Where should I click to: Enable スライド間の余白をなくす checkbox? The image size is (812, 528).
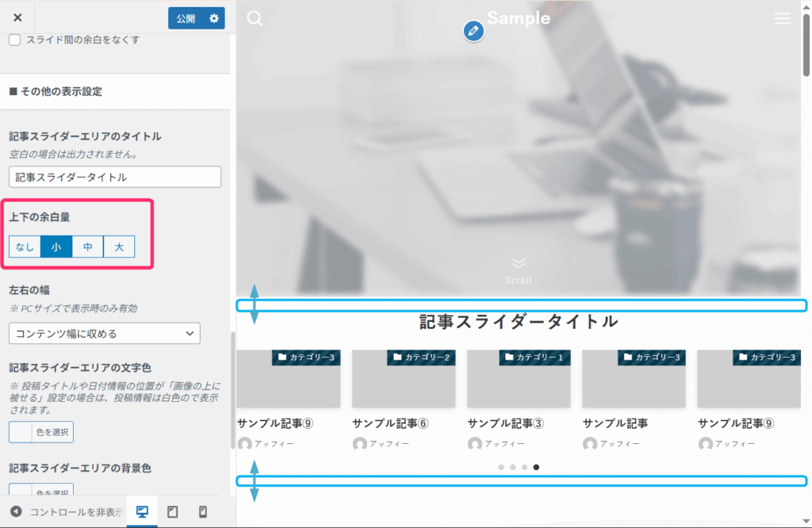pos(14,40)
